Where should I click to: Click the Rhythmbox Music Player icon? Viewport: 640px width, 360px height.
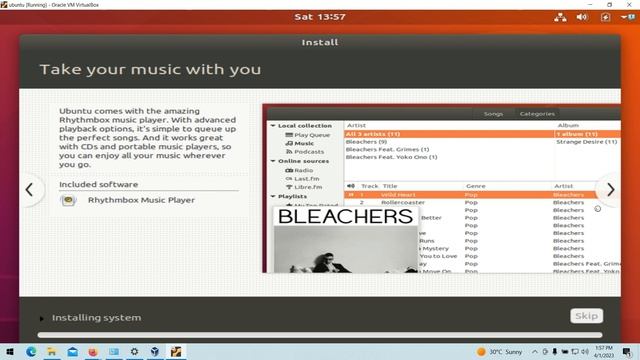pos(68,200)
